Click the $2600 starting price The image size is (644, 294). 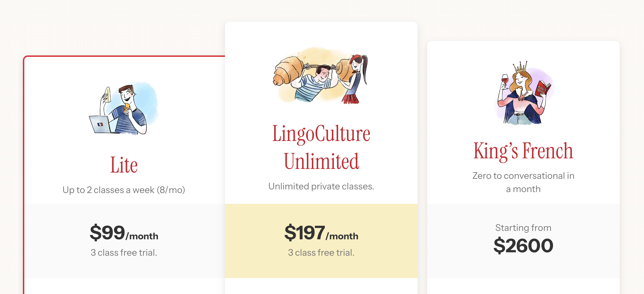(x=523, y=246)
